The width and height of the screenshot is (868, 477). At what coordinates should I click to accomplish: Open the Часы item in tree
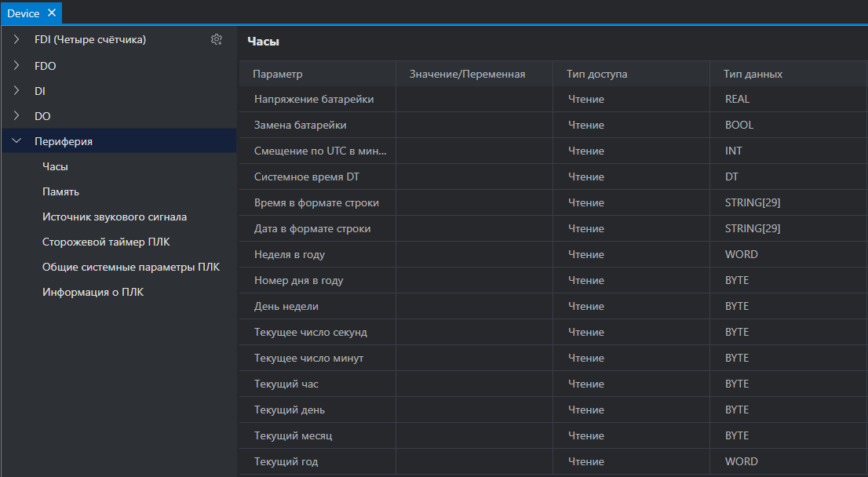[x=56, y=166]
